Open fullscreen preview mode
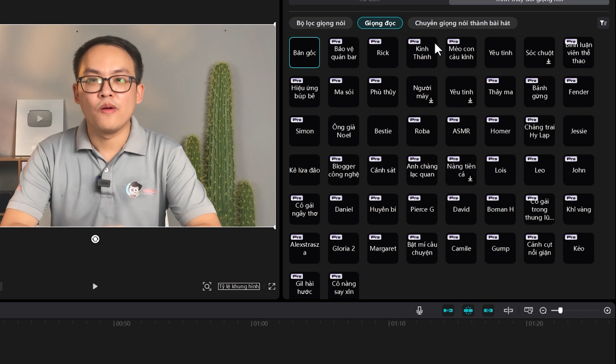616x364 pixels. [272, 286]
